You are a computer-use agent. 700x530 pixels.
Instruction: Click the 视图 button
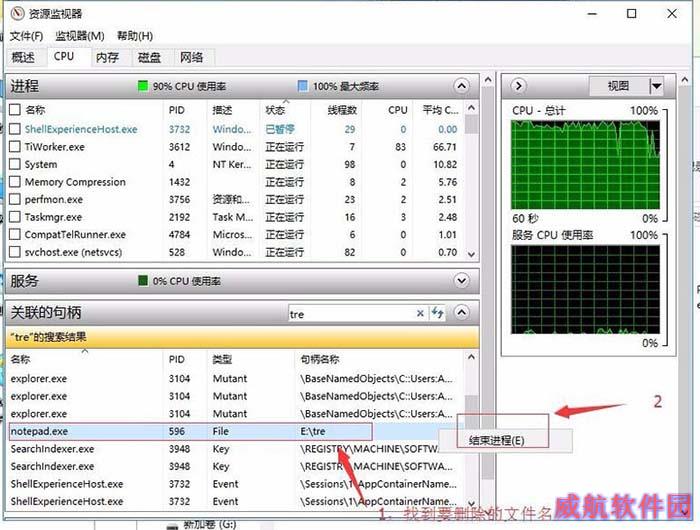pyautogui.click(x=619, y=85)
